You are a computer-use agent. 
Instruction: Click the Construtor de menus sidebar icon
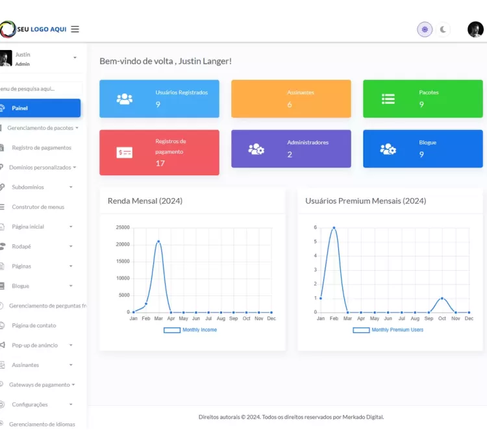tap(2, 207)
